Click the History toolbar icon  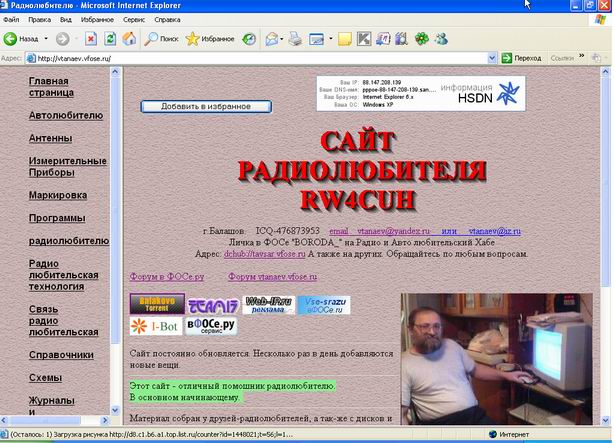pyautogui.click(x=249, y=39)
